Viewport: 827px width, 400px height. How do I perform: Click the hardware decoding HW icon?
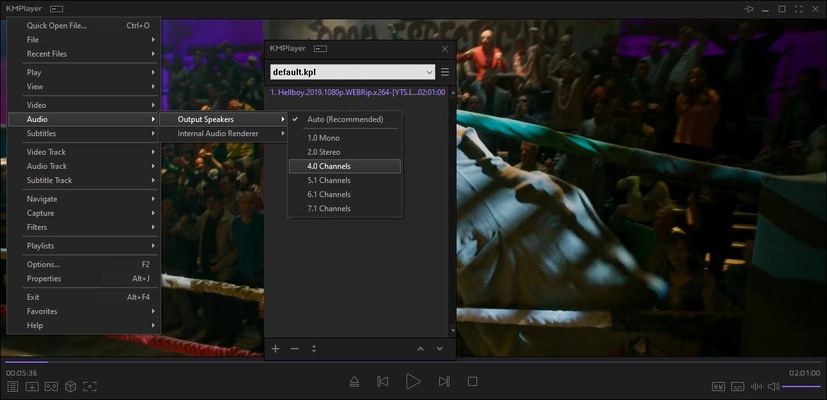pyautogui.click(x=718, y=386)
